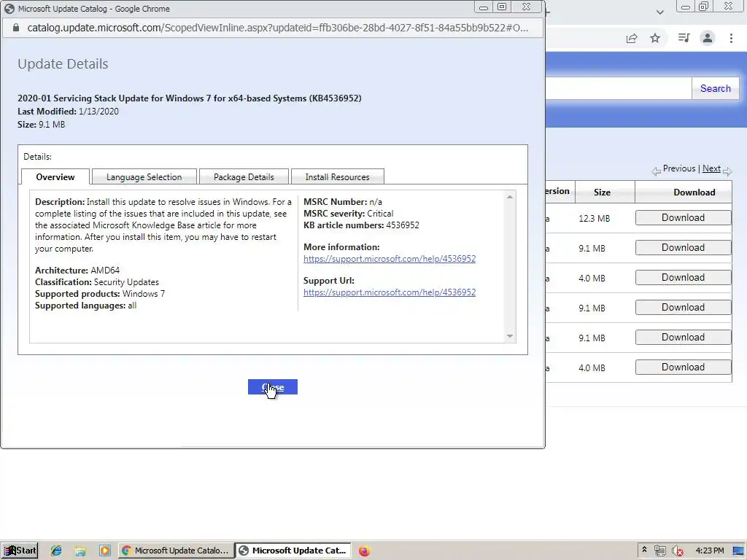Screen dimensions: 747x560
Task: Click the catalog search input field
Action: pyautogui.click(x=619, y=88)
